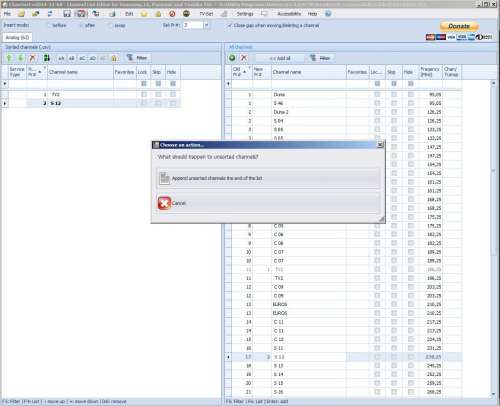Toggle Close gap when moving/deleting a channel checkbox
The height and width of the screenshot is (406, 500).
(229, 25)
